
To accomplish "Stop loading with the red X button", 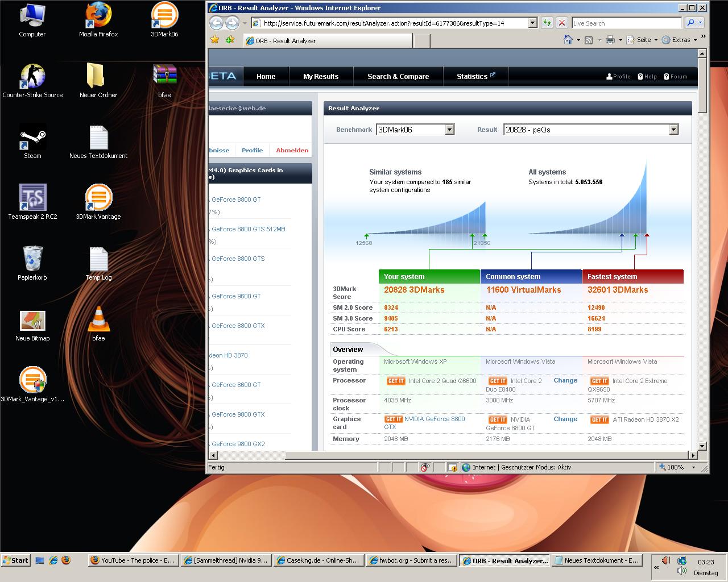I will tap(561, 23).
